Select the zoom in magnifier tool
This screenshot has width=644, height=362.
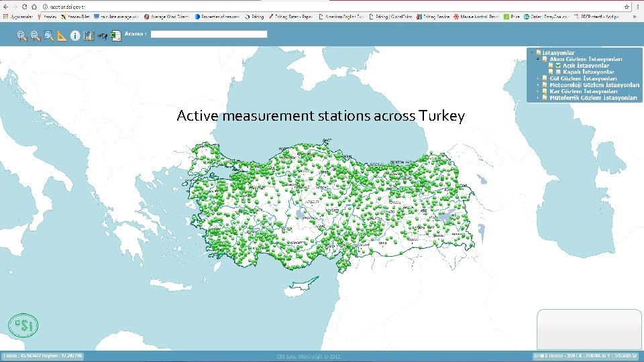tap(22, 36)
